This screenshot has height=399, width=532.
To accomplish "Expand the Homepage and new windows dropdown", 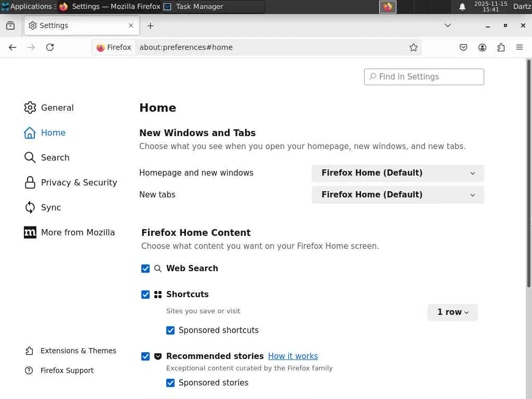I will 397,173.
